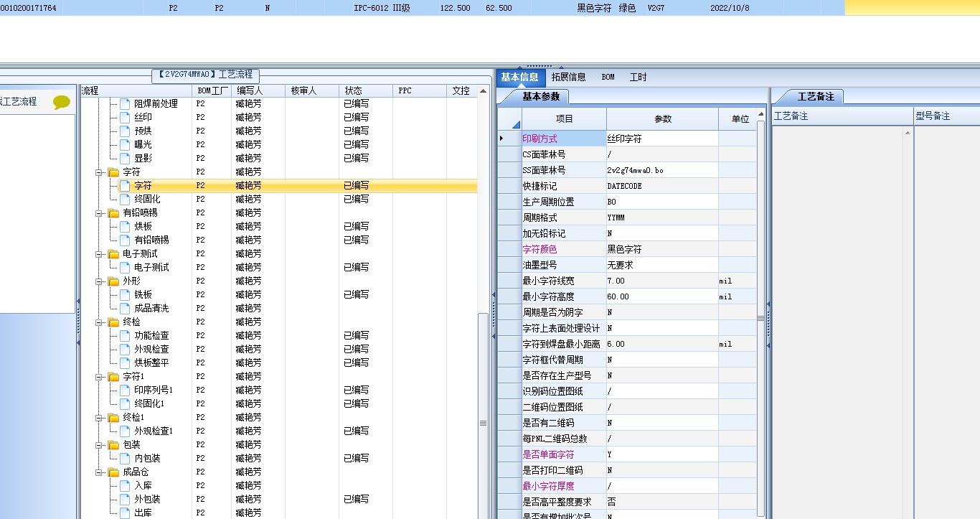Screen dimensions: 980x519
Task: Collapse the 外形 folder node
Action: (x=99, y=281)
